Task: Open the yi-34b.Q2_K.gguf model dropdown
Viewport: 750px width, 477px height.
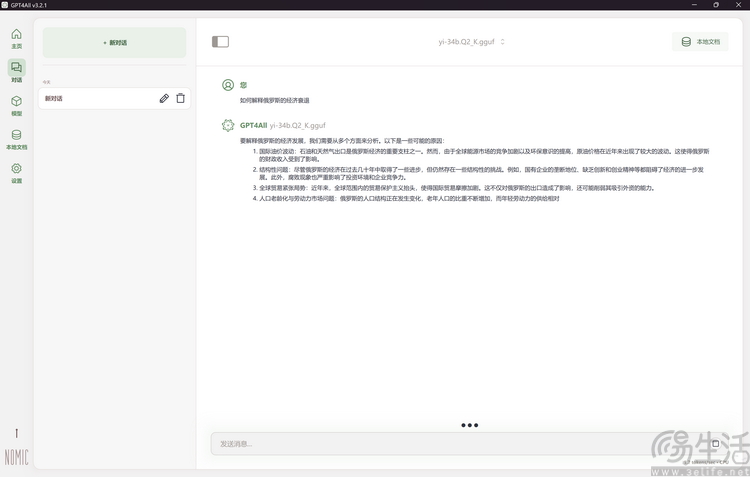Action: coord(472,42)
